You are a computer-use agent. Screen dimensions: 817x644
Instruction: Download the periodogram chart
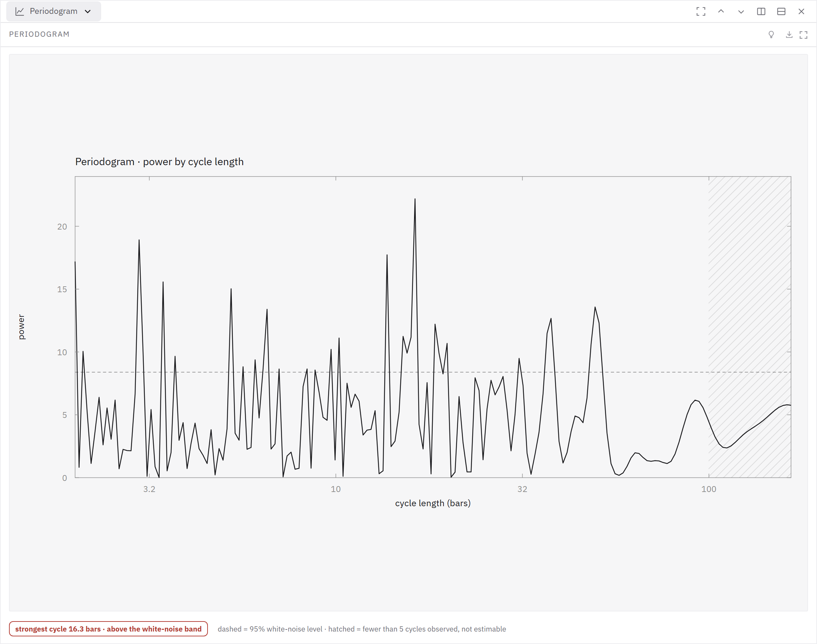point(789,35)
